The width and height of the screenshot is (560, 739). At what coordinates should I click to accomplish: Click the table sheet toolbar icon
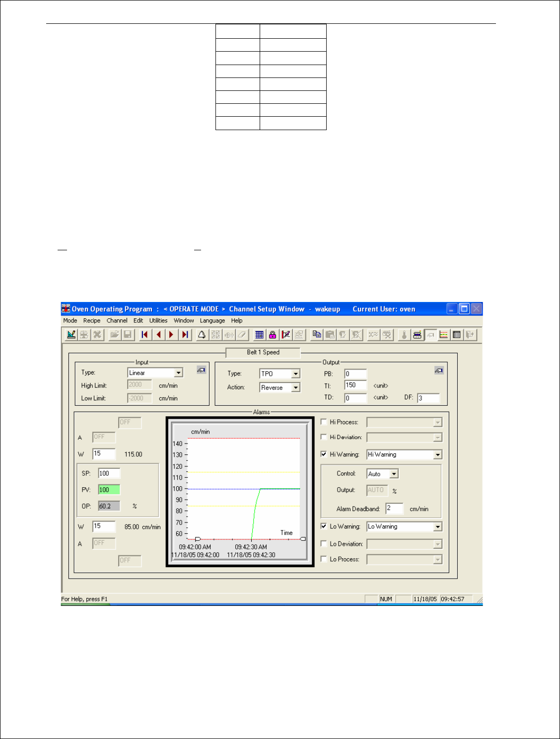coord(457,335)
